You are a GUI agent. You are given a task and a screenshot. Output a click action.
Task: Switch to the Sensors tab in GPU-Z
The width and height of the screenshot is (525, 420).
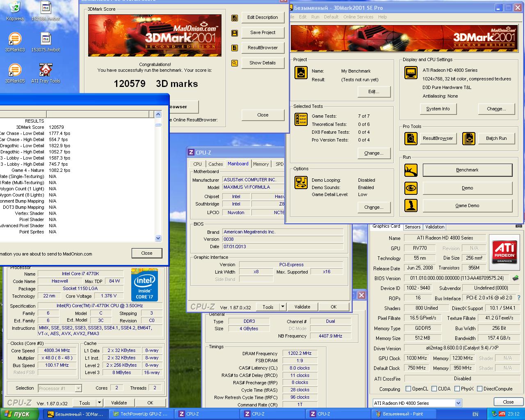[413, 227]
